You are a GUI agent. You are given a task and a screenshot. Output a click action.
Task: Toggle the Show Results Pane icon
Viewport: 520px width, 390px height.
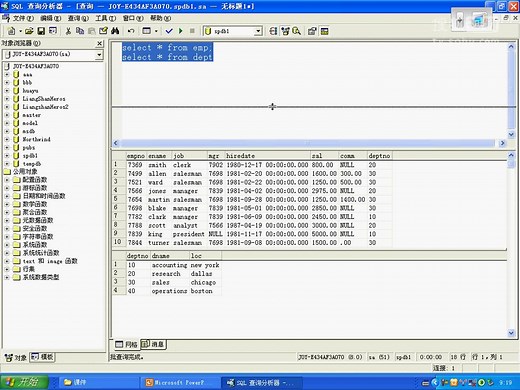tap(324, 31)
